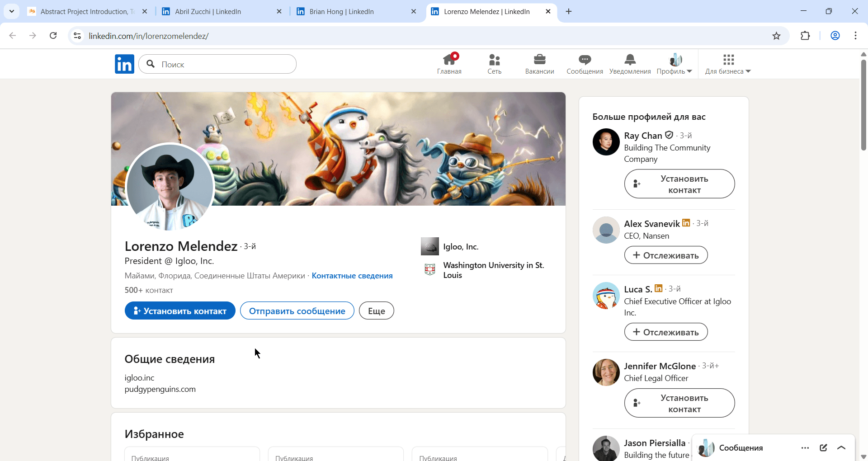
Task: Open Alex Svanevik's profile name
Action: [652, 224]
